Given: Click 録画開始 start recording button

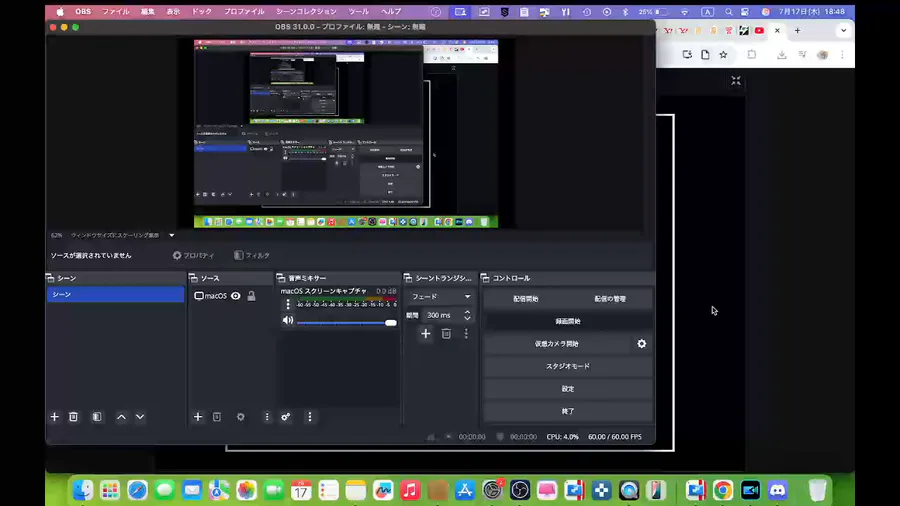Looking at the screenshot, I should tap(568, 321).
